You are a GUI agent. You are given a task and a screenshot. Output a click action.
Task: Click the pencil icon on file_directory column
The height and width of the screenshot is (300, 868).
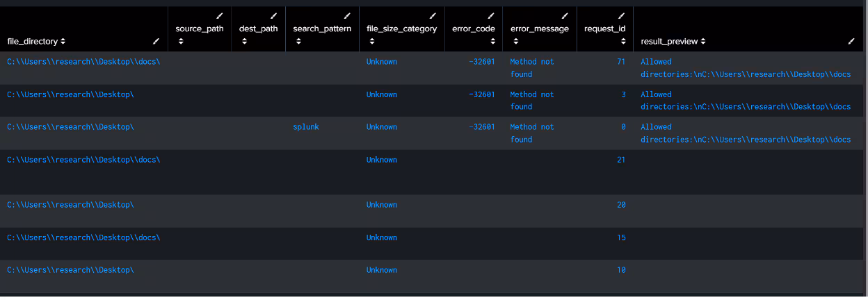(x=156, y=42)
